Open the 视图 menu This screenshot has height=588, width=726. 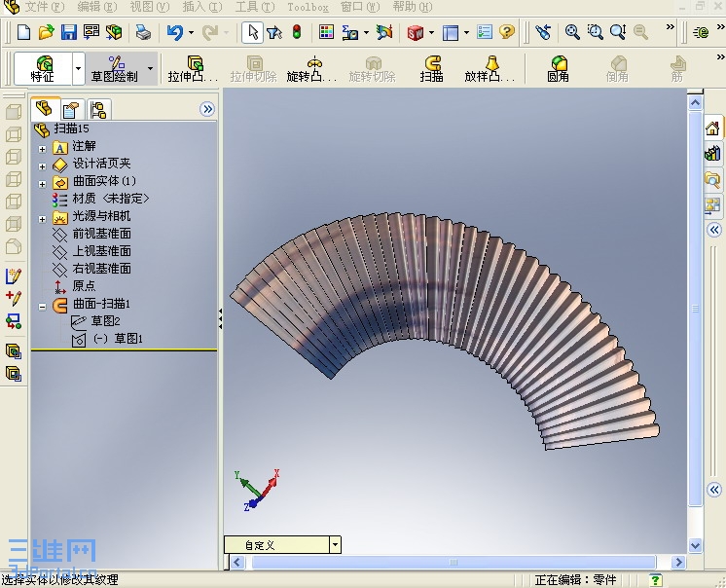(150, 7)
